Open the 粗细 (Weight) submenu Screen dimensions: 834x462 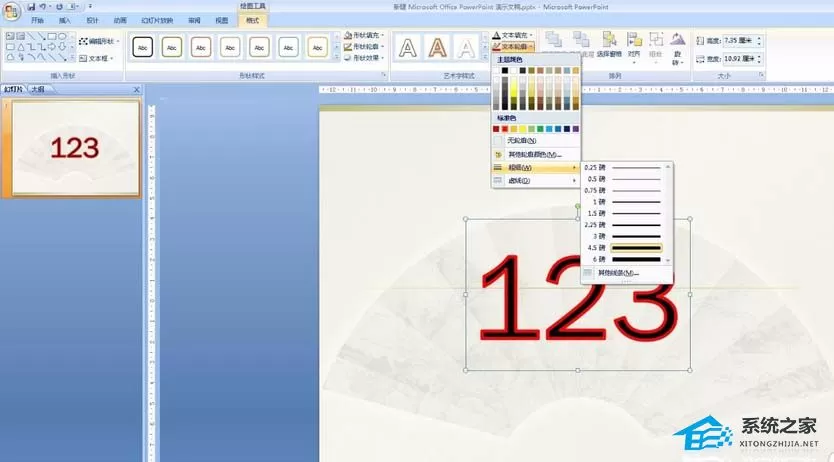(536, 167)
